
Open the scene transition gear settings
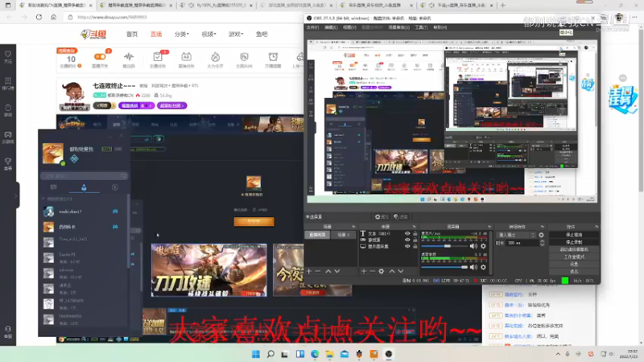[541, 235]
